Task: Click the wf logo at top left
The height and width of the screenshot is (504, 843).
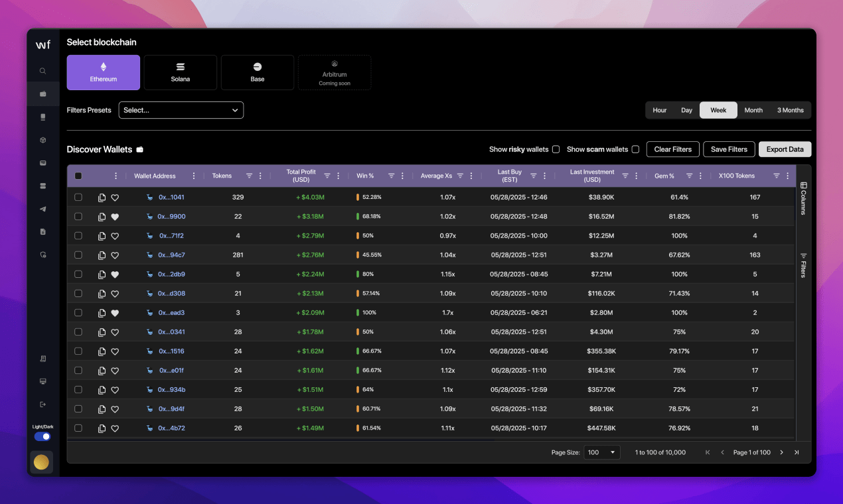Action: [42, 45]
